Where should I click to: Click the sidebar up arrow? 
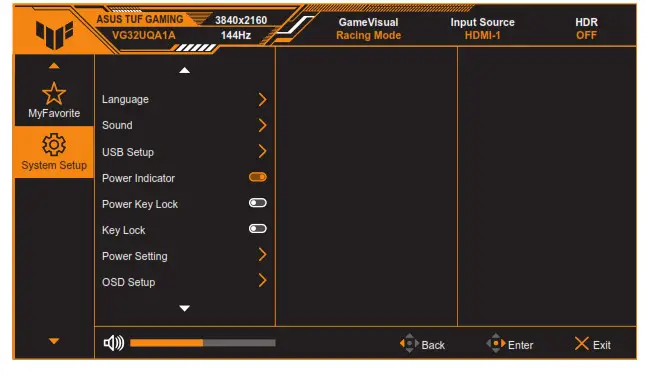(x=54, y=66)
